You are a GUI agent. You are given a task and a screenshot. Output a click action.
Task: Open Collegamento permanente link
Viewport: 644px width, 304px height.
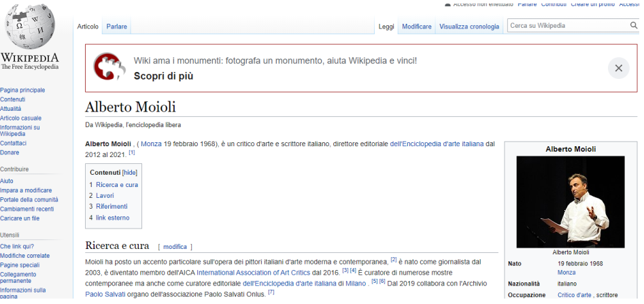point(18,277)
